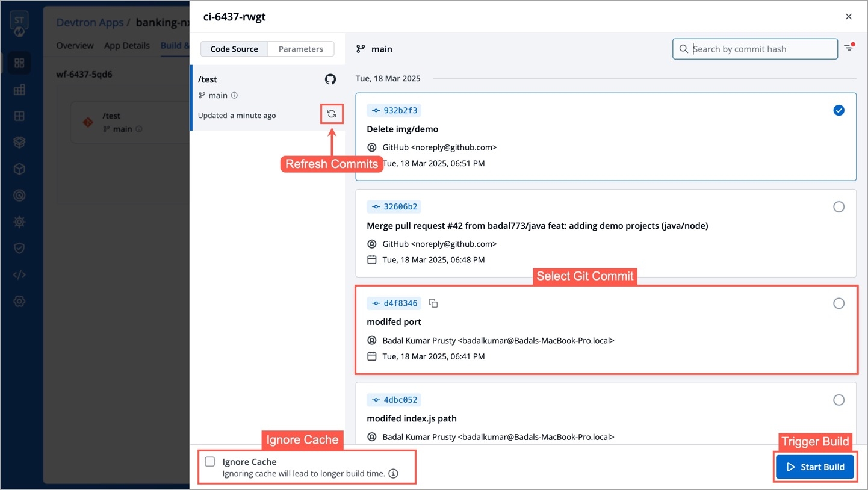Click the 'Updated a minute ago' text
868x490 pixels.
(x=237, y=115)
